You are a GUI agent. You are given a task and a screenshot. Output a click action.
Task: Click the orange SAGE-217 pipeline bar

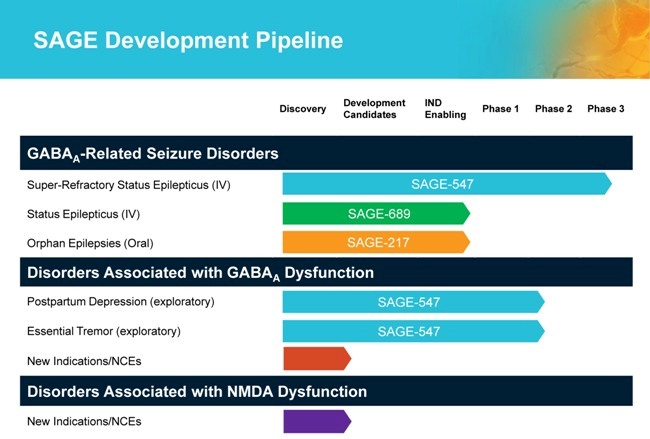[376, 243]
